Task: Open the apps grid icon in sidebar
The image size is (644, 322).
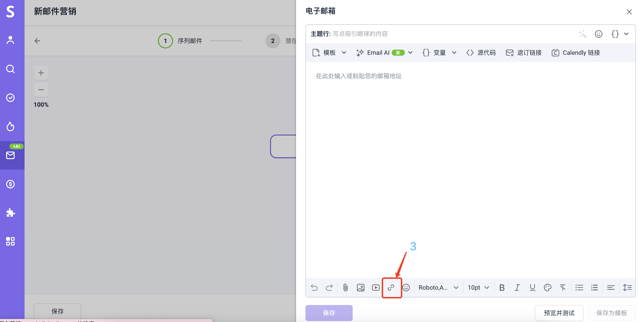Action: [x=10, y=241]
